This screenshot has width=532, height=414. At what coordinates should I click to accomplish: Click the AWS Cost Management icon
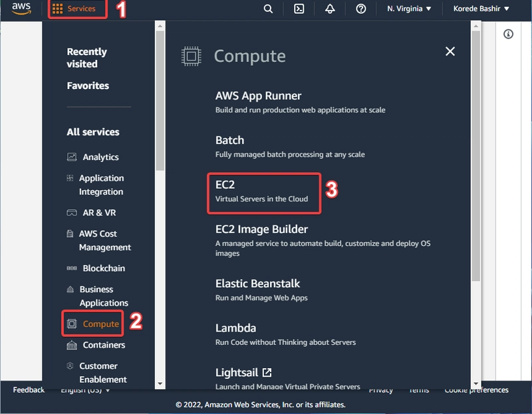click(70, 234)
